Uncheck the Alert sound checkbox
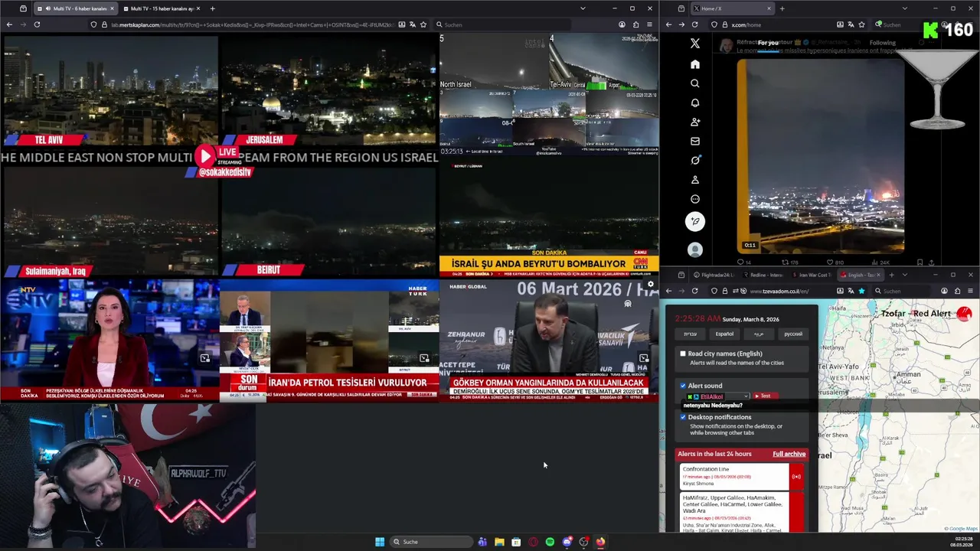Screen dimensions: 980x551 point(683,386)
